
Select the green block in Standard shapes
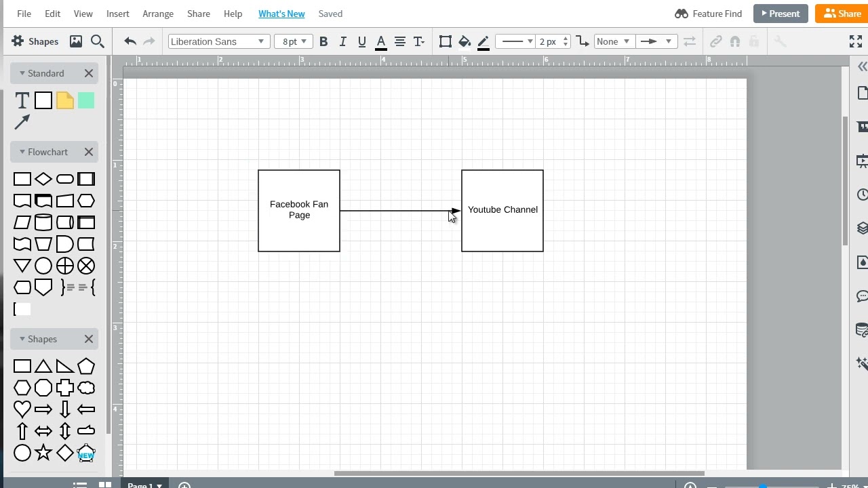tap(86, 101)
